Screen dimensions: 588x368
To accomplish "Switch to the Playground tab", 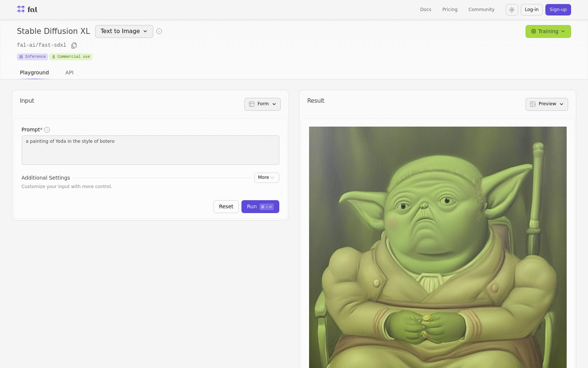I will pos(34,72).
